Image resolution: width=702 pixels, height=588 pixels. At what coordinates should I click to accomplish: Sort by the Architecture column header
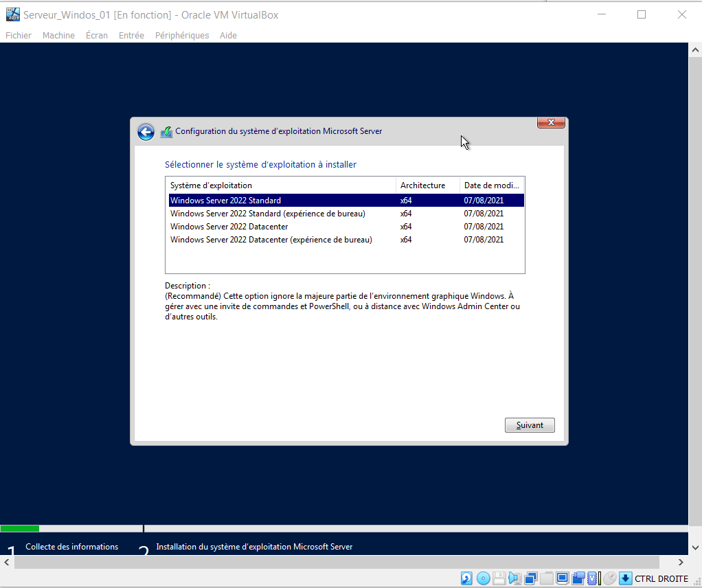pos(422,185)
